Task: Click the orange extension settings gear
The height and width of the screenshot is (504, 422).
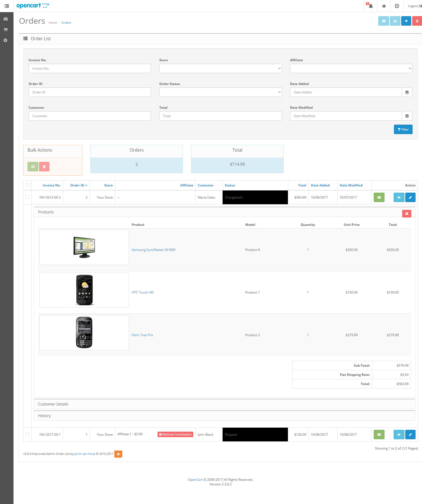Action: [118, 454]
